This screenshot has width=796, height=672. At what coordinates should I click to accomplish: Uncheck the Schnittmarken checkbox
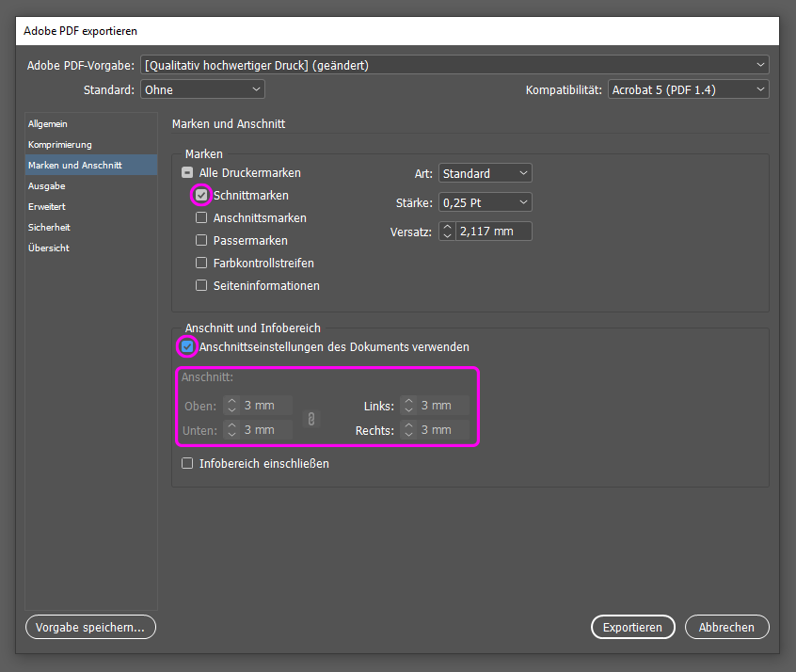point(201,196)
